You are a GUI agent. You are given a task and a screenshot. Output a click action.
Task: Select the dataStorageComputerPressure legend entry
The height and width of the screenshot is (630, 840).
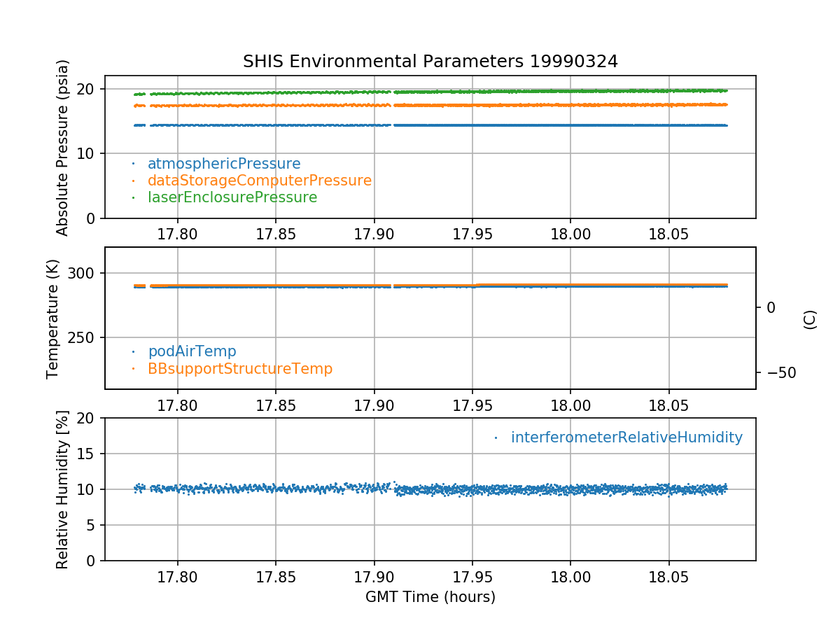[259, 181]
